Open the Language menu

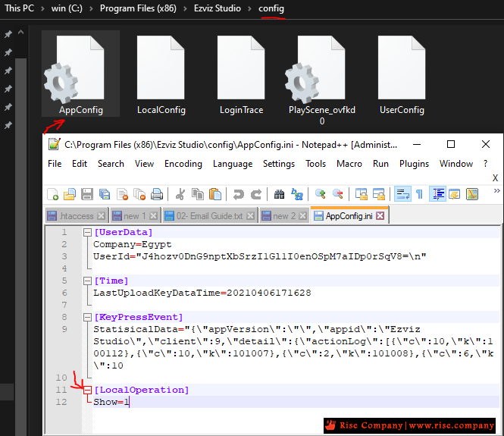pyautogui.click(x=233, y=164)
